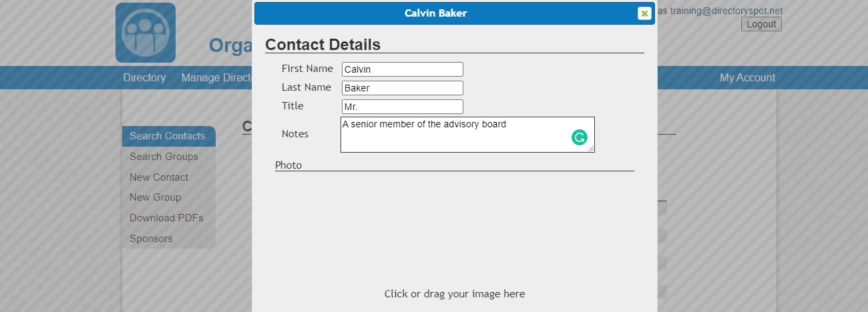Image resolution: width=868 pixels, height=312 pixels.
Task: Open the Directory menu item
Action: pyautogui.click(x=144, y=78)
